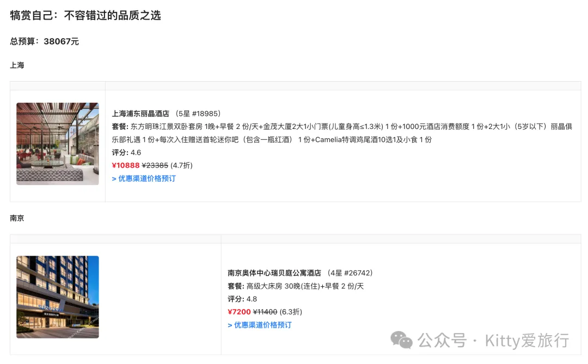This screenshot has width=588, height=364.
Task: Select the 上海浦东丽晶酒店 hotel name
Action: (140, 114)
